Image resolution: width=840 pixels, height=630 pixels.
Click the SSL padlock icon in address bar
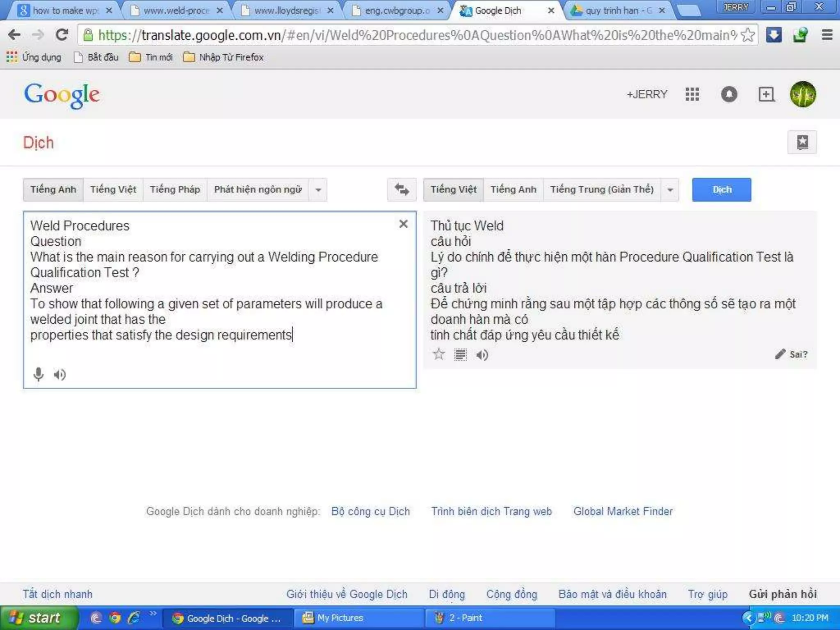(88, 35)
